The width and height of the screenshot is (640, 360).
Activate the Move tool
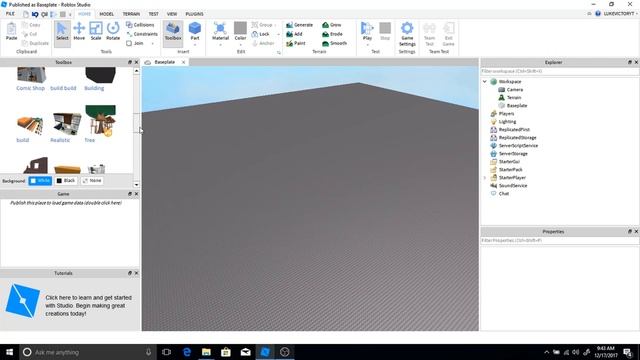[x=79, y=31]
